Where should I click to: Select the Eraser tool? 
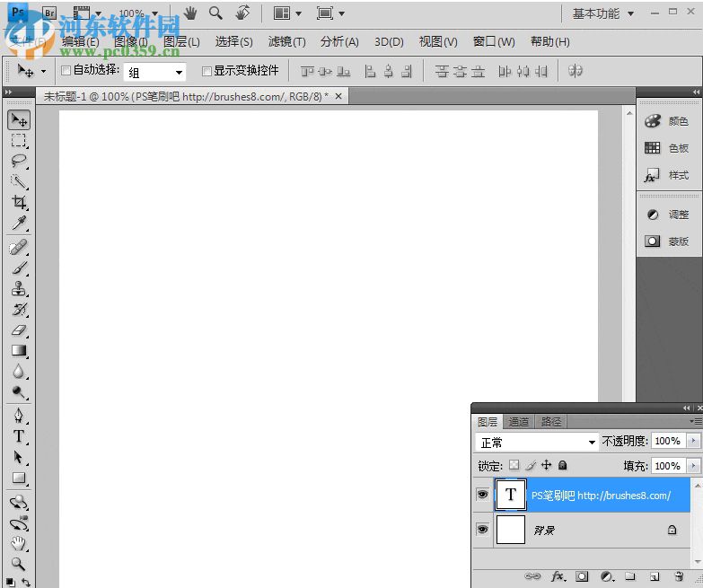tap(19, 330)
